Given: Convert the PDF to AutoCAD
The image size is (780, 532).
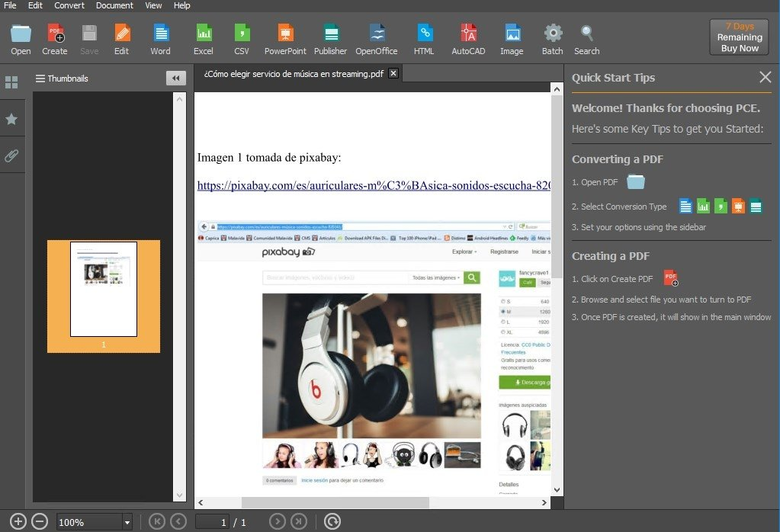Looking at the screenshot, I should coord(468,40).
